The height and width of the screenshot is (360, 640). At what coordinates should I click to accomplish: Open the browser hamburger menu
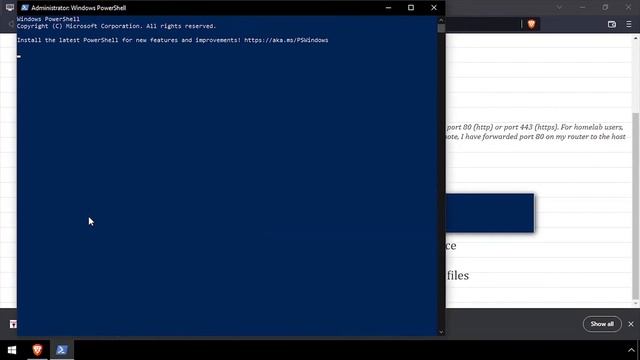[x=629, y=24]
